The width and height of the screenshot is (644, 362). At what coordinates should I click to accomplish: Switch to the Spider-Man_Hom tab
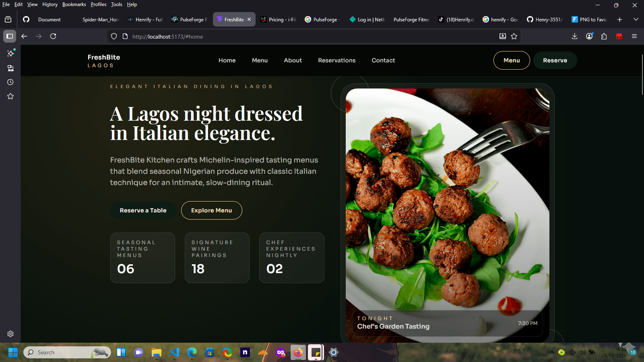(101, 19)
